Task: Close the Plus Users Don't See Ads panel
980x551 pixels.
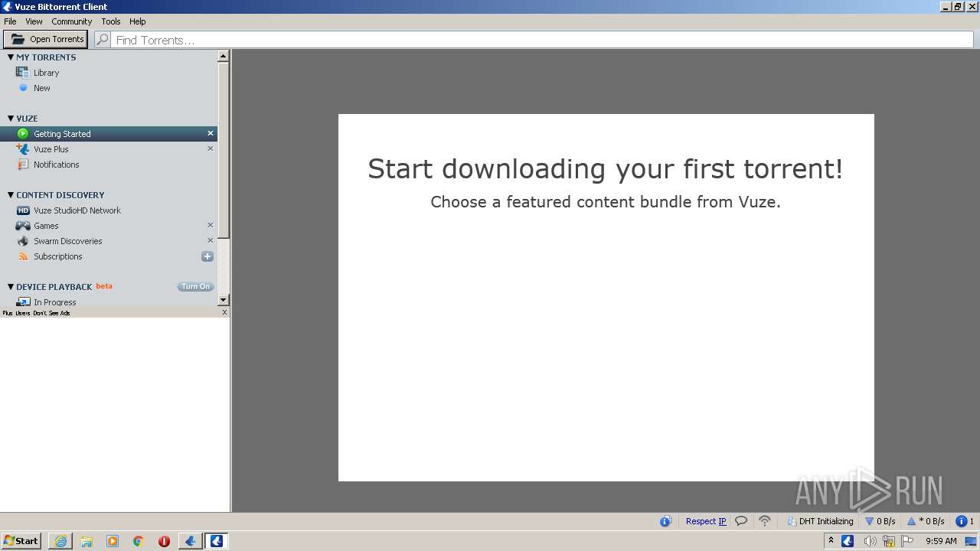Action: (x=224, y=312)
